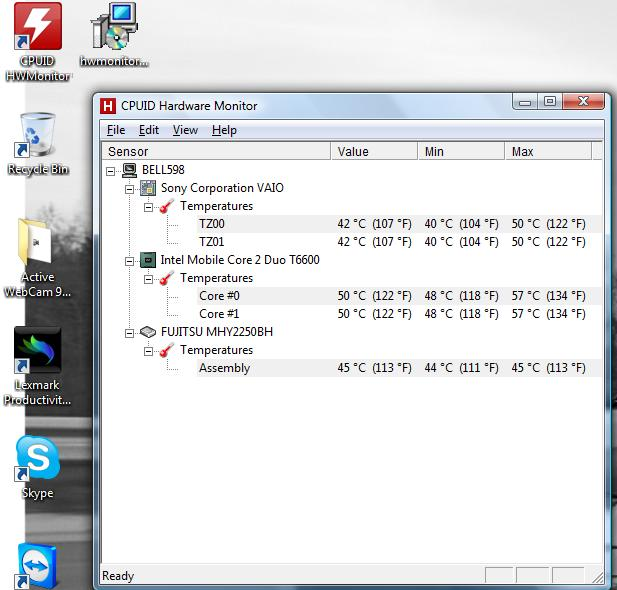The width and height of the screenshot is (617, 590).
Task: Select the TZ01 sensor row
Action: [x=399, y=242]
